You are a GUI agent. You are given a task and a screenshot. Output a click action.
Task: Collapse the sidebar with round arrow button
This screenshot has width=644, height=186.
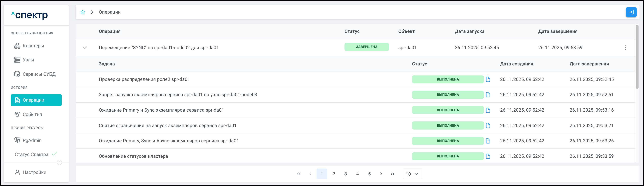coord(59,162)
